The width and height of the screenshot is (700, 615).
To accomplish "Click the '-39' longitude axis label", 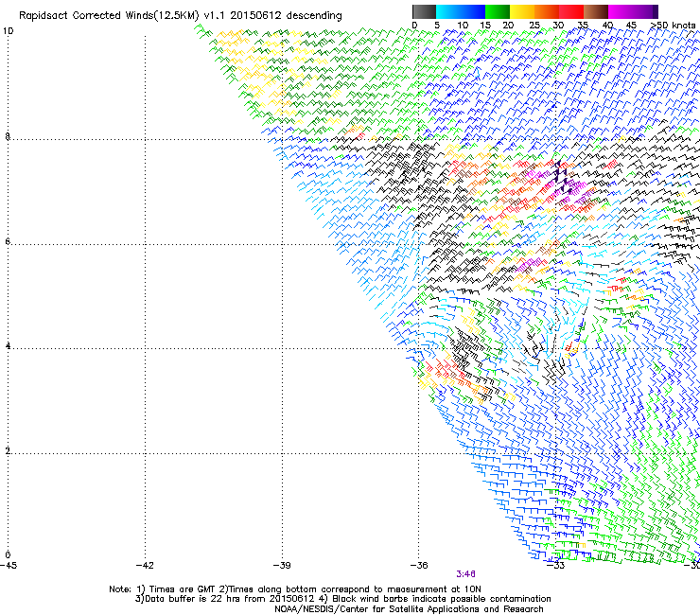I will (282, 566).
